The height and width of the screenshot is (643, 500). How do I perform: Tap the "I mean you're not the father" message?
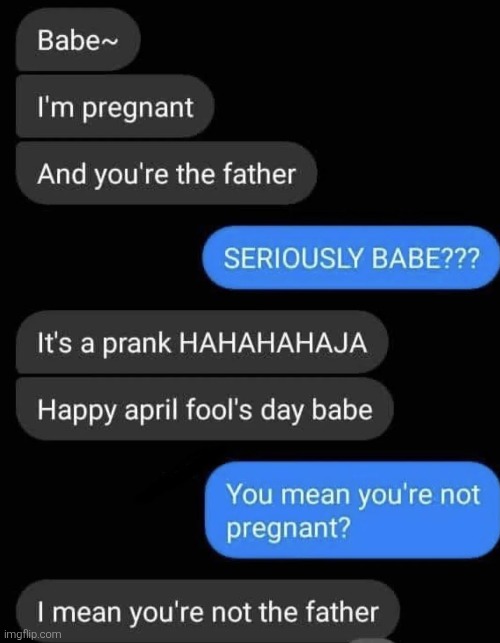tap(208, 611)
